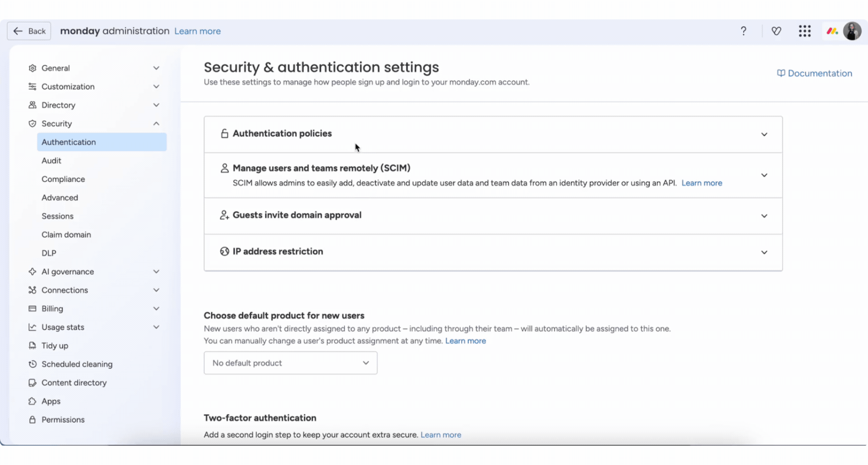Open the Apps sidebar item
This screenshot has width=868, height=465.
pos(51,401)
